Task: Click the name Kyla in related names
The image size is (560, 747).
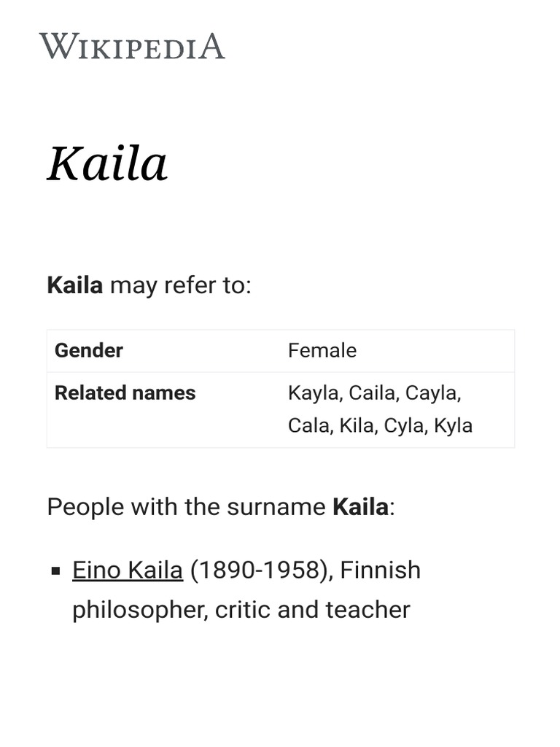Action: [453, 425]
